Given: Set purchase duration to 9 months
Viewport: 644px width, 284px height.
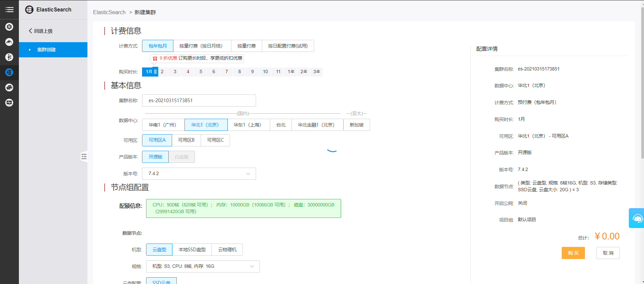Looking at the screenshot, I should pos(252,72).
